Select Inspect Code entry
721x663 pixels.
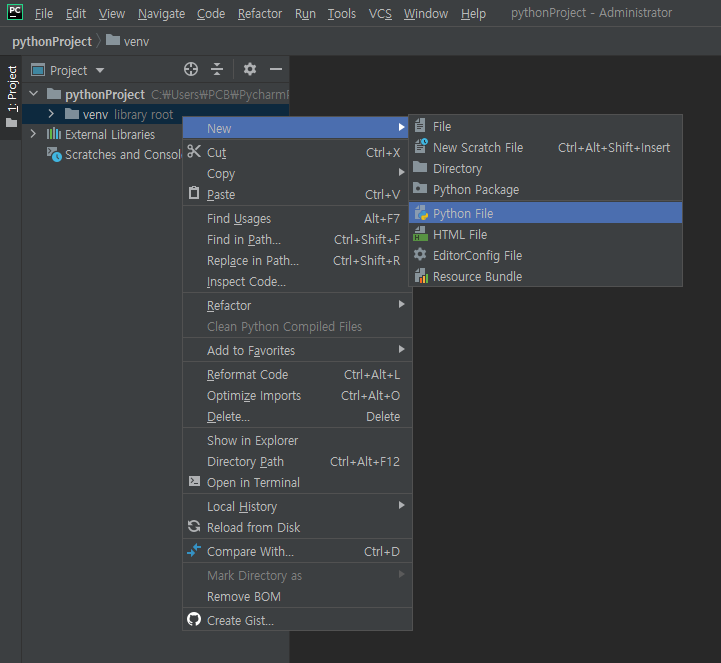pos(297,281)
